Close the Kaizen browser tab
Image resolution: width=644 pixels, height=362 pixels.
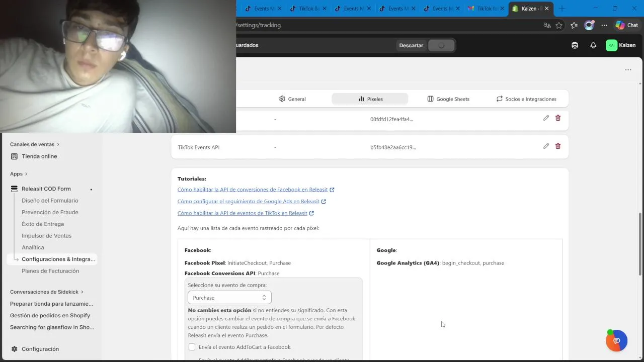pos(547,9)
